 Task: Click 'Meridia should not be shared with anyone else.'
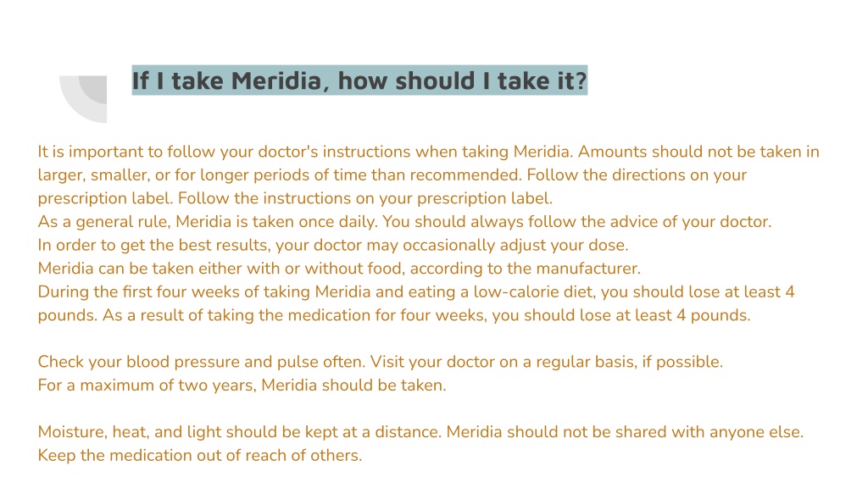click(x=625, y=431)
